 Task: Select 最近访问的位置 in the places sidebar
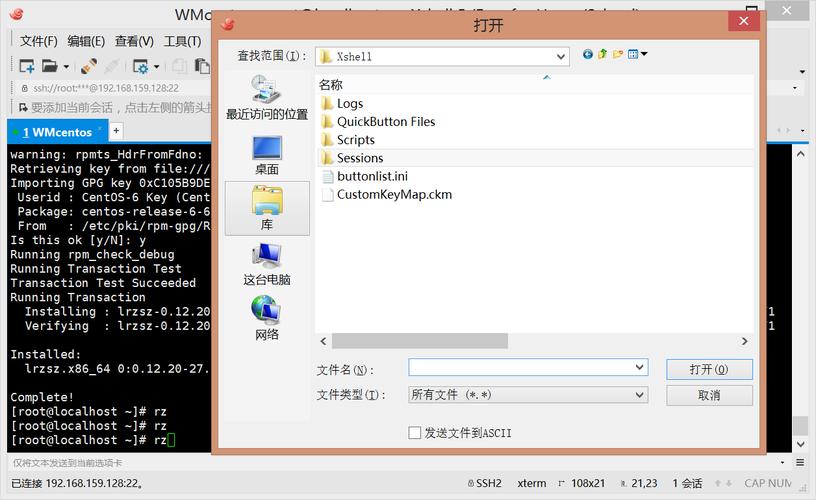[267, 97]
